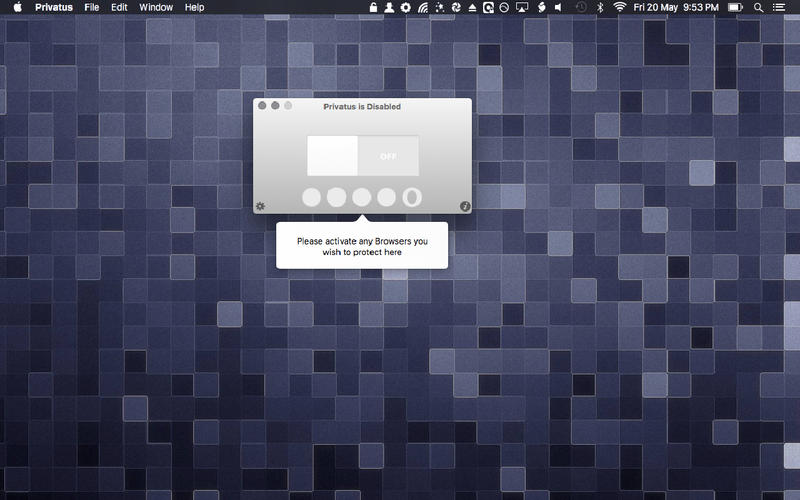Screen dimensions: 800x500
Task: Click the gear icon in the menu bar
Action: pyautogui.click(x=406, y=7)
